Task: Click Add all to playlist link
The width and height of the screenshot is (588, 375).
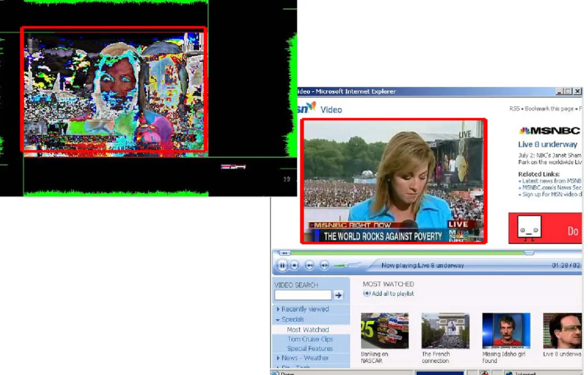Action: coord(393,293)
